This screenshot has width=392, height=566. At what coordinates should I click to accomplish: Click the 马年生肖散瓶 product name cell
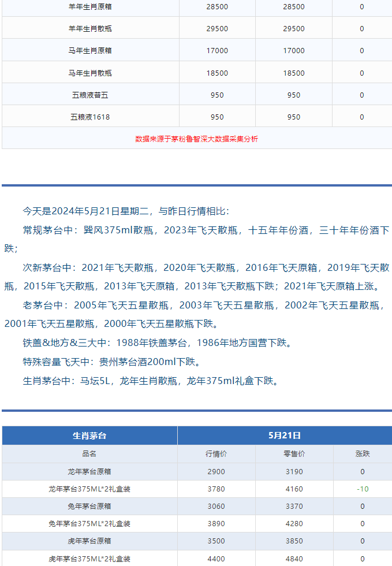pos(90,73)
